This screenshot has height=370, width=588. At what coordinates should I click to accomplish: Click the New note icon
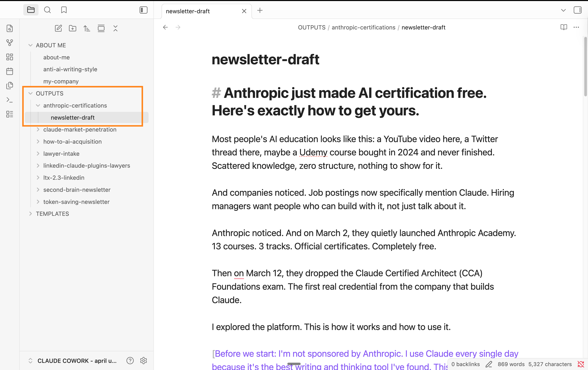click(x=58, y=28)
